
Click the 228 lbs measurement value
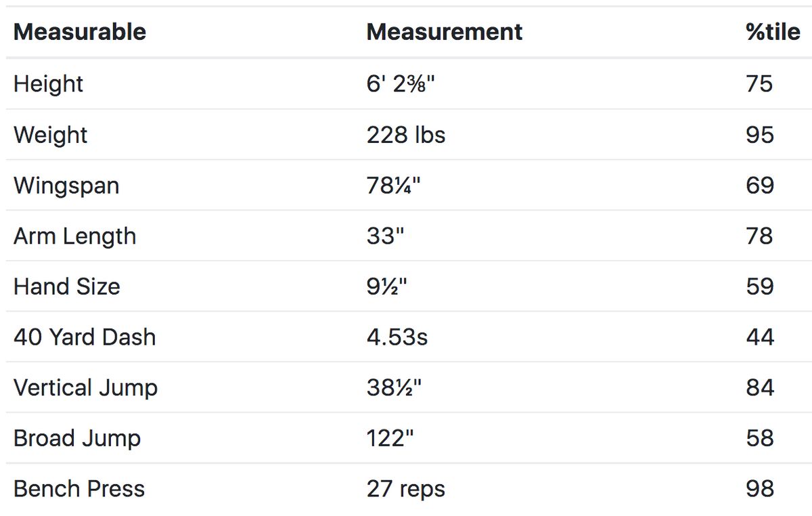pyautogui.click(x=406, y=135)
